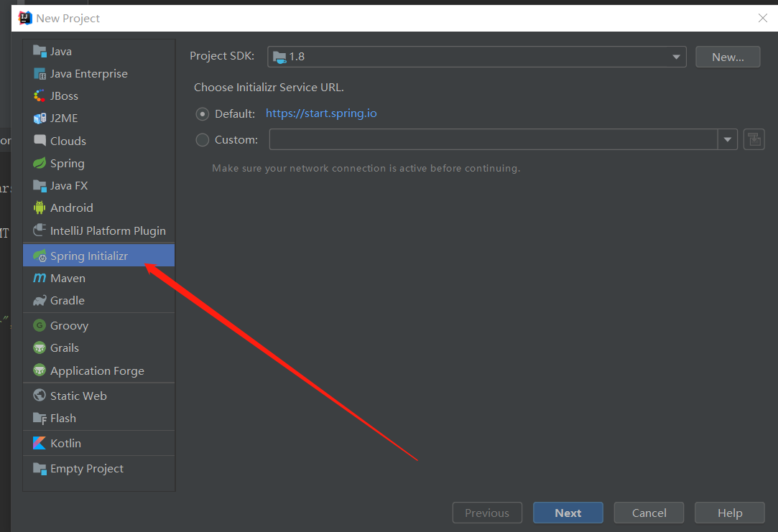Select Android label in list

71,207
